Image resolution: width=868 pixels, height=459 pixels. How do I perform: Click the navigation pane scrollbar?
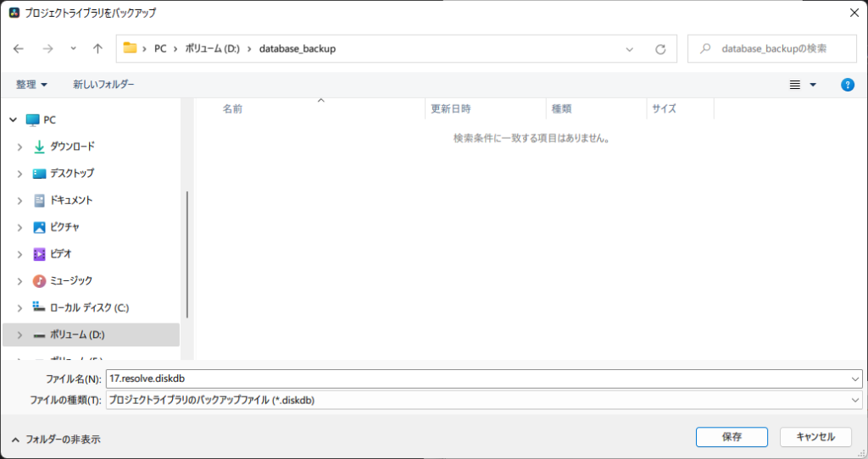tap(187, 254)
